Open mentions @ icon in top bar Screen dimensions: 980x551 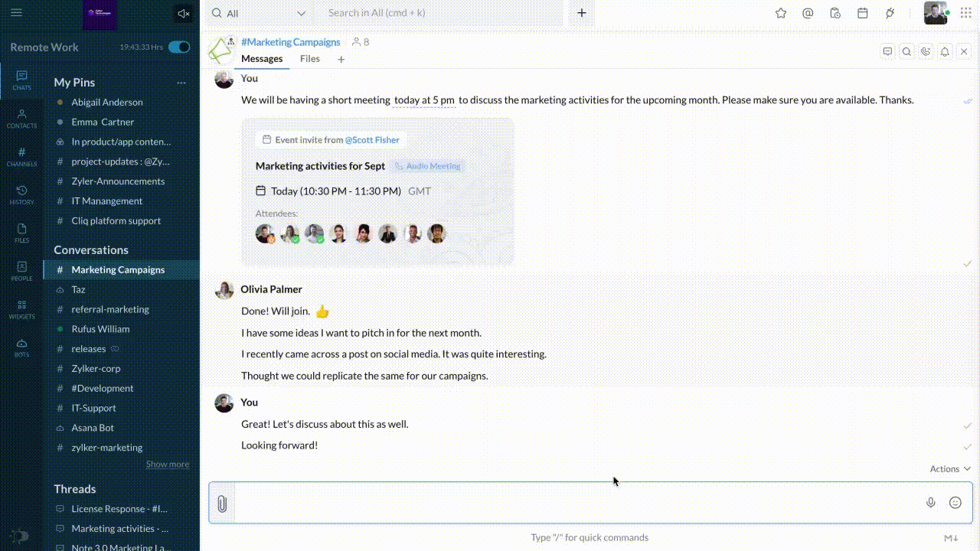tap(808, 13)
